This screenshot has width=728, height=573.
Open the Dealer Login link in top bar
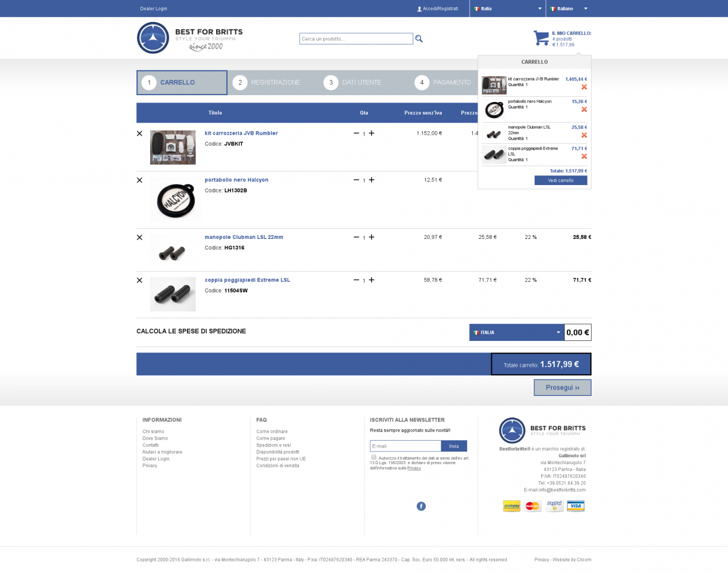coord(154,9)
